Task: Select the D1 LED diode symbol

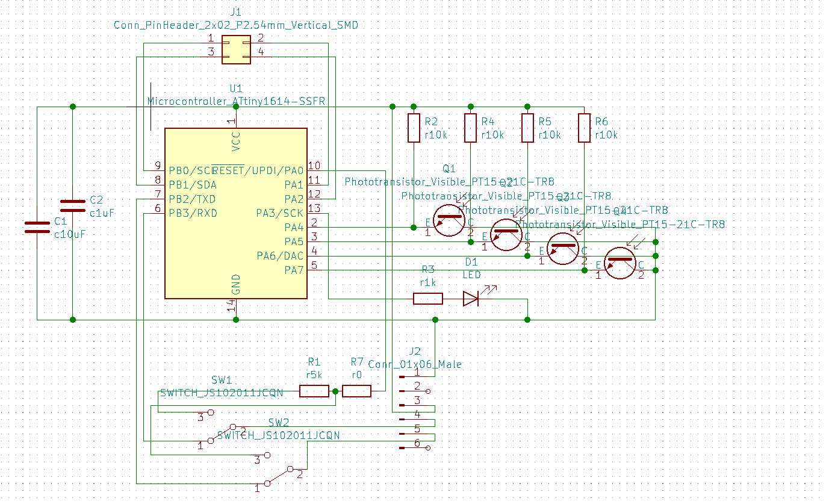Action: (x=471, y=299)
